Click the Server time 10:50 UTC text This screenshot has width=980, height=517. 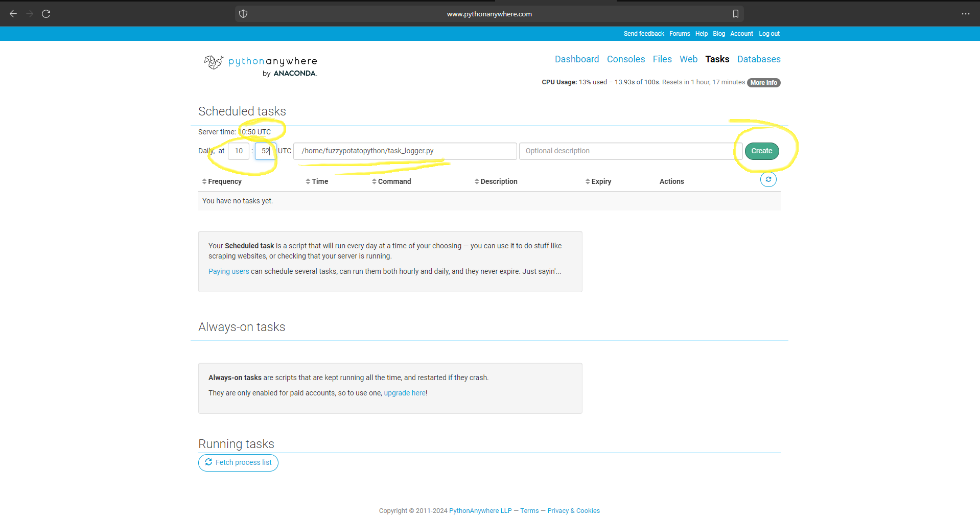235,132
